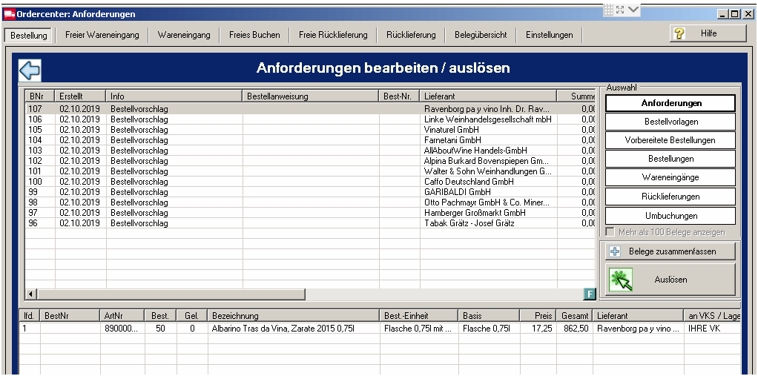The width and height of the screenshot is (757, 378).
Task: Switch to Freier Wareneingang tab
Action: tap(102, 35)
